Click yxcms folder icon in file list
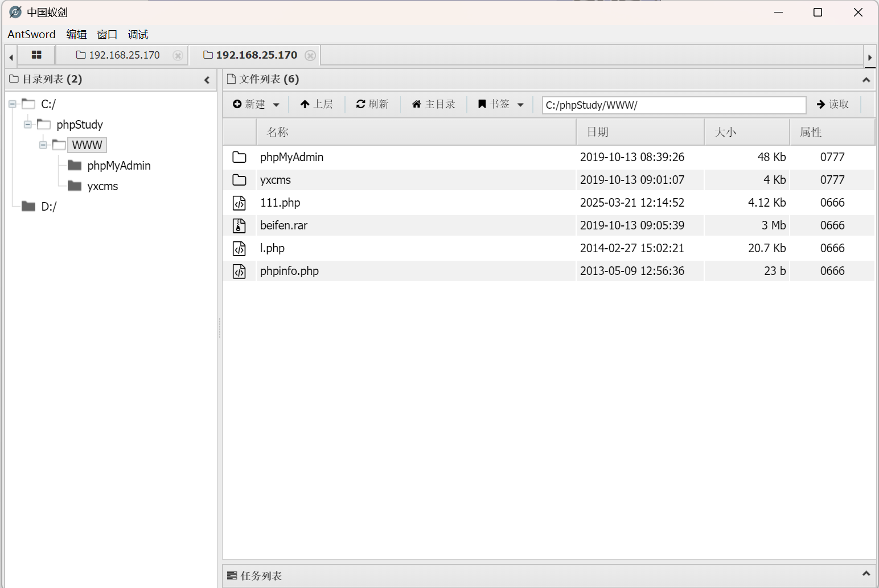879x588 pixels. (x=240, y=180)
